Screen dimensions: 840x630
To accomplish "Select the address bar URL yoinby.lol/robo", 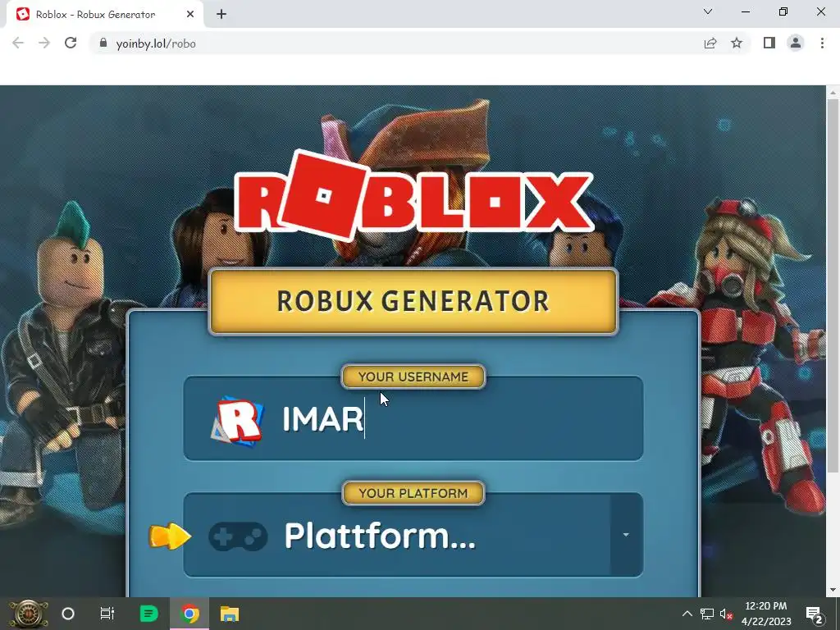I will click(156, 44).
